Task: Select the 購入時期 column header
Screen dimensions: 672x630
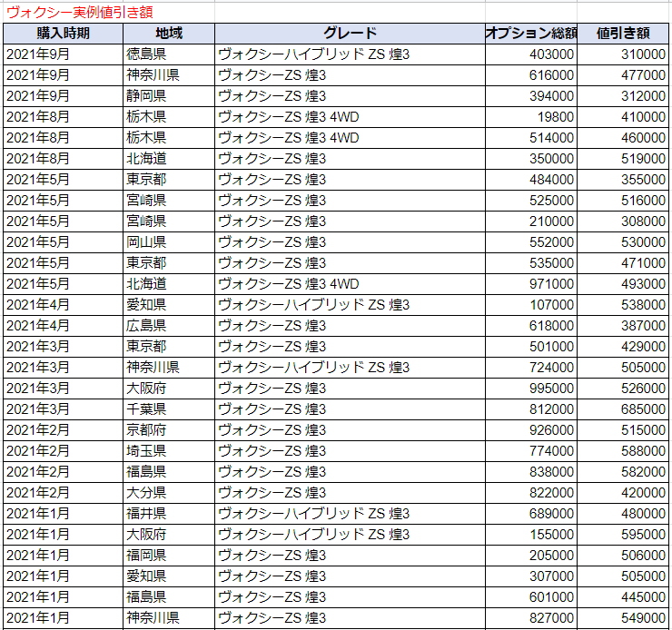Action: [x=63, y=34]
